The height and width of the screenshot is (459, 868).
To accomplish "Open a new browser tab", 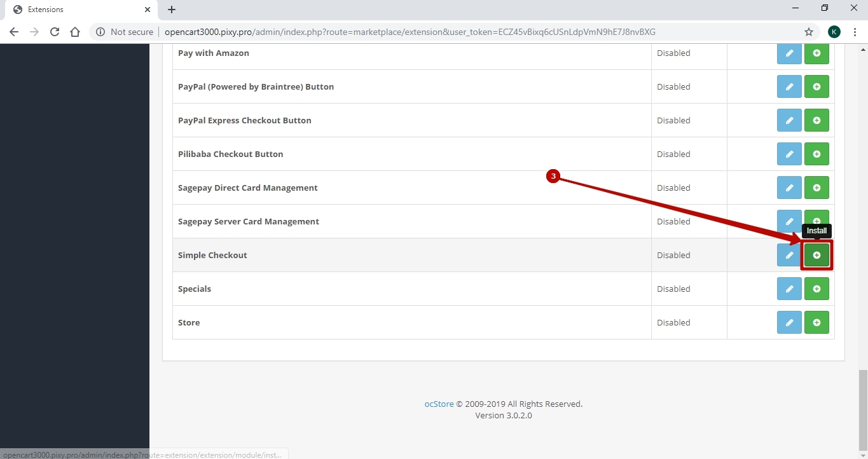I will click(172, 10).
